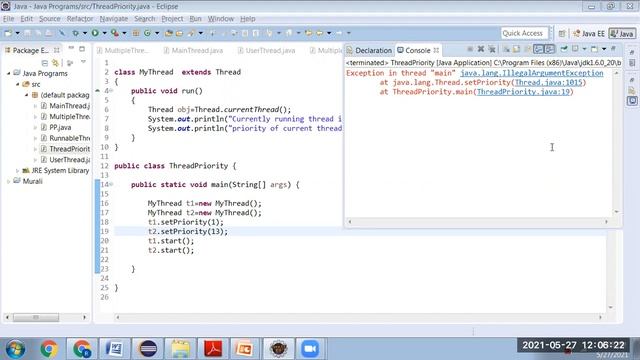Collapse the run() method fold marker
640x360 pixels.
(x=111, y=91)
